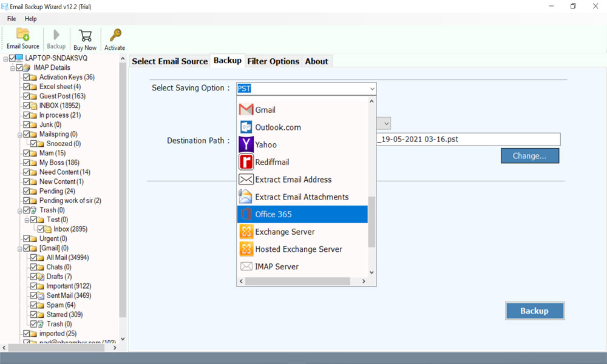This screenshot has height=364, width=607.
Task: Select the Extract Email Attachments icon
Action: click(x=245, y=197)
